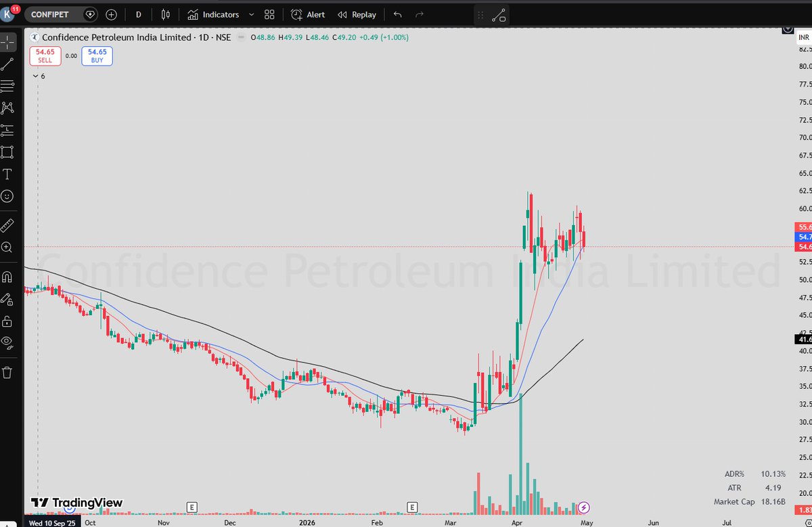Toggle stay in drawing mode
The width and height of the screenshot is (812, 527).
7,298
